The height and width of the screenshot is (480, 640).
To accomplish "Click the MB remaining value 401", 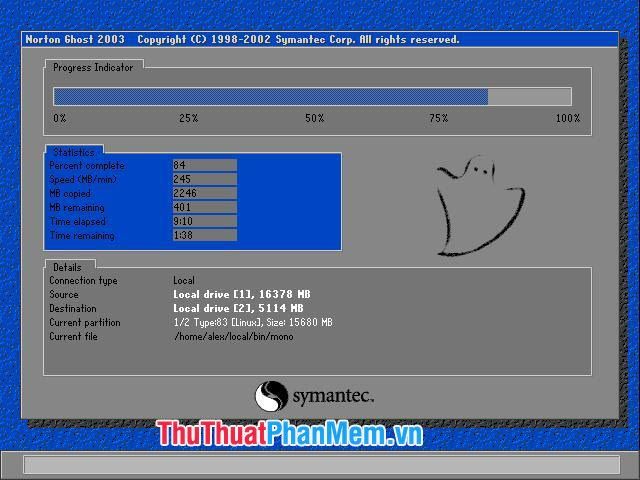I will pos(204,207).
